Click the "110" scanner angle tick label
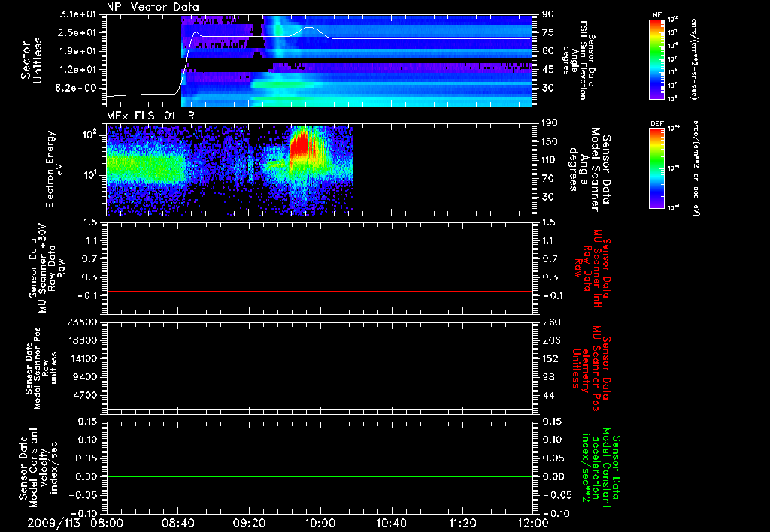This screenshot has width=770, height=532. (x=550, y=160)
